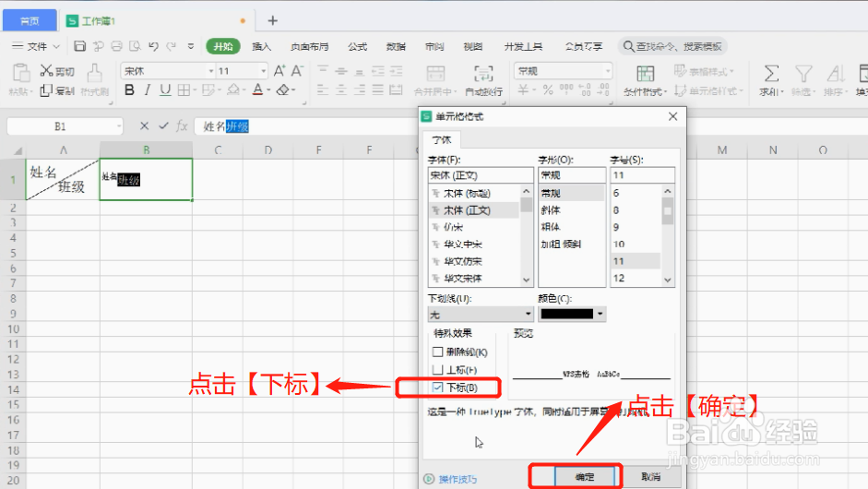The width and height of the screenshot is (868, 489).
Task: Select the Font (字体) tab in dialog
Action: 441,139
